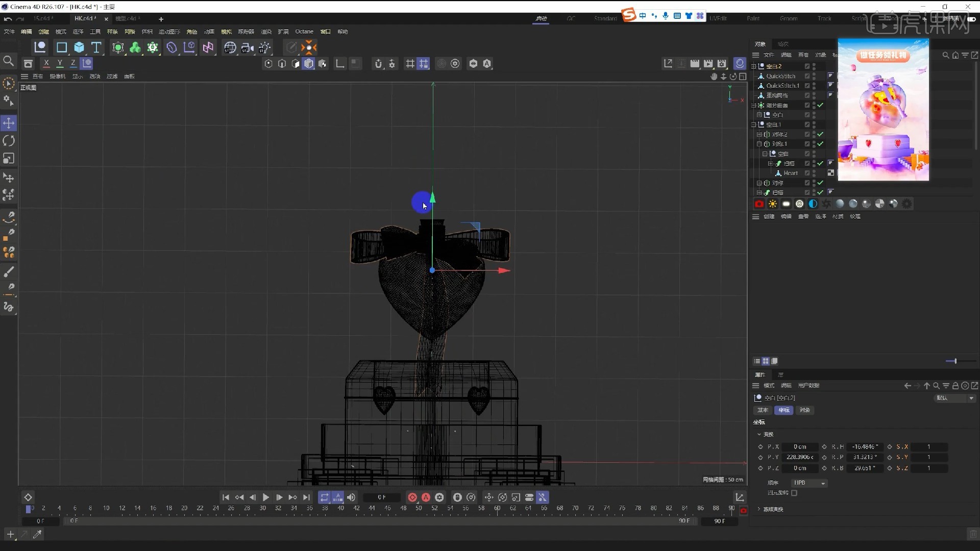Expand the 对称.2 object tree
This screenshot has height=551, width=980.
tap(759, 134)
